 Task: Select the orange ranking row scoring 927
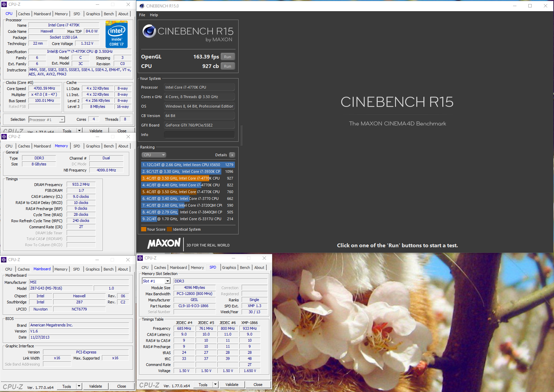188,178
